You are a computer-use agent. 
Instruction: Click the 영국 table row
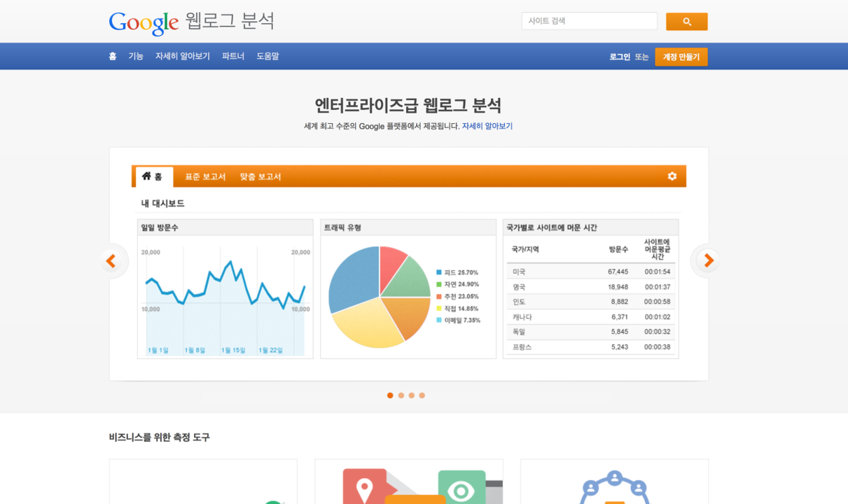pos(591,287)
